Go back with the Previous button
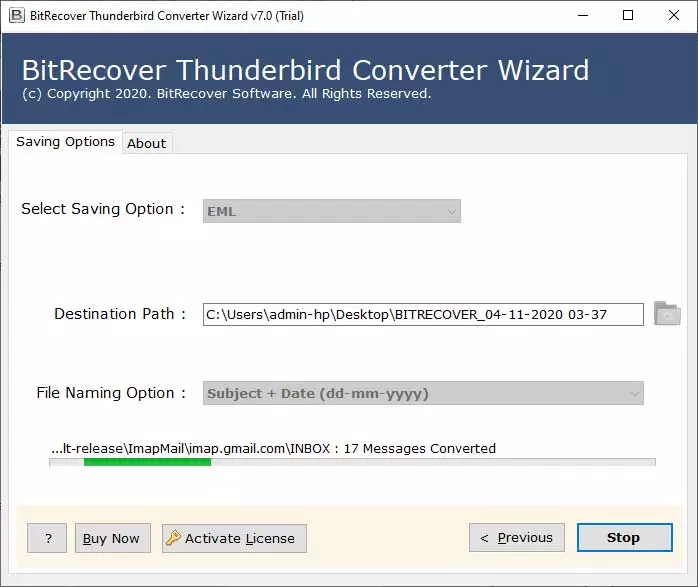This screenshot has width=698, height=587. pyautogui.click(x=516, y=538)
